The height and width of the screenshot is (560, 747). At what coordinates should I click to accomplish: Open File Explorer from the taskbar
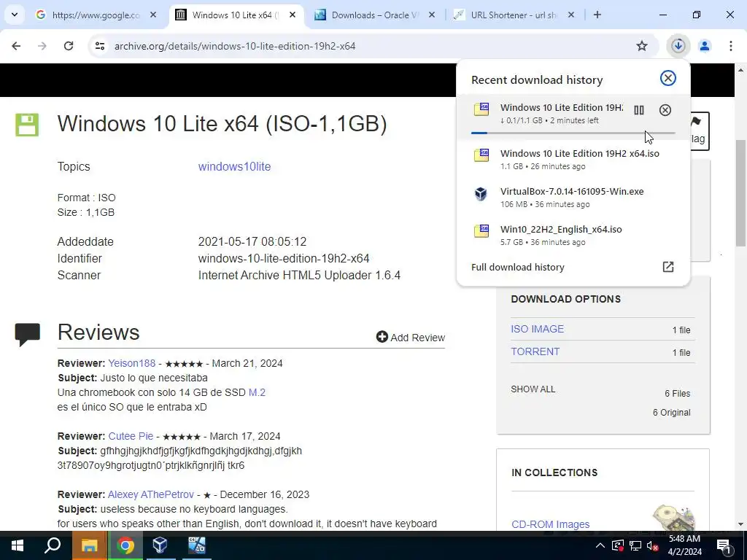coord(89,545)
